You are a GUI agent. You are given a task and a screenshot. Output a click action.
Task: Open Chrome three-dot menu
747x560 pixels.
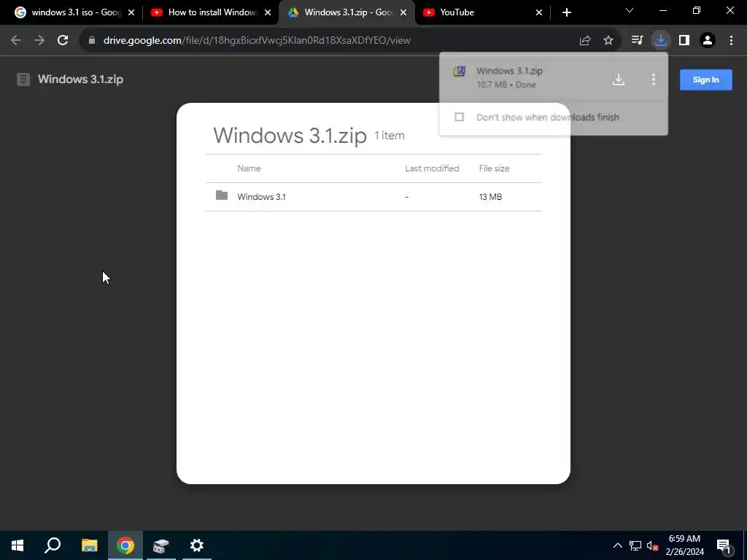[731, 41]
